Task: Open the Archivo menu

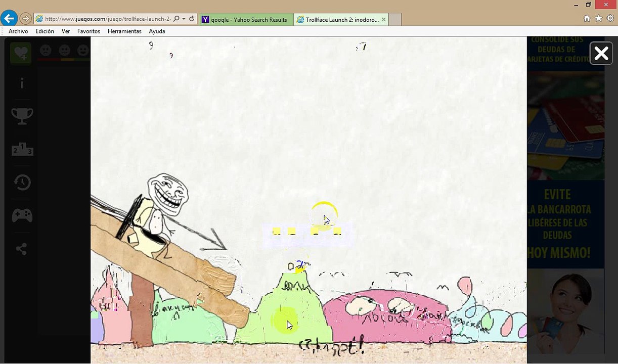Action: [x=18, y=31]
